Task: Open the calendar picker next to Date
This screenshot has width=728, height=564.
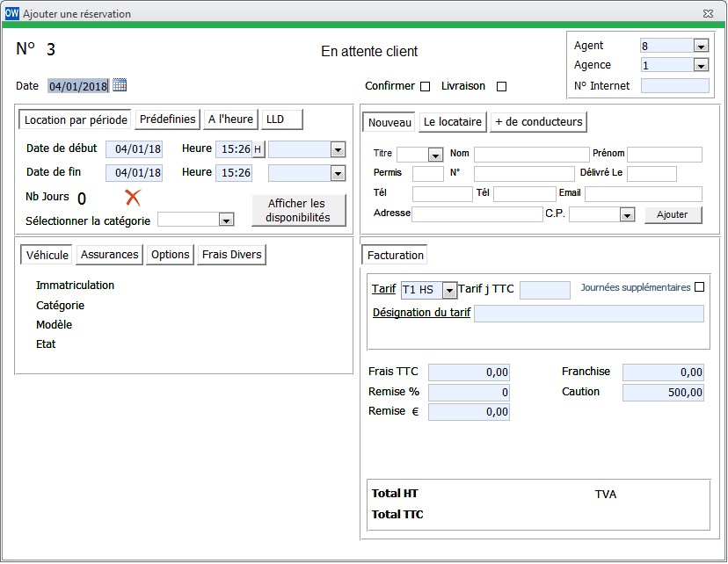Action: click(x=120, y=85)
